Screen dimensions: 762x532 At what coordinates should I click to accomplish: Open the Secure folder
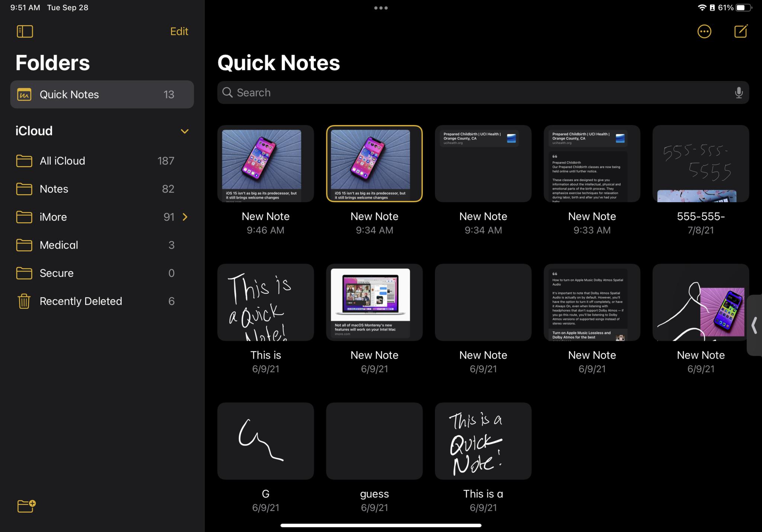(102, 273)
